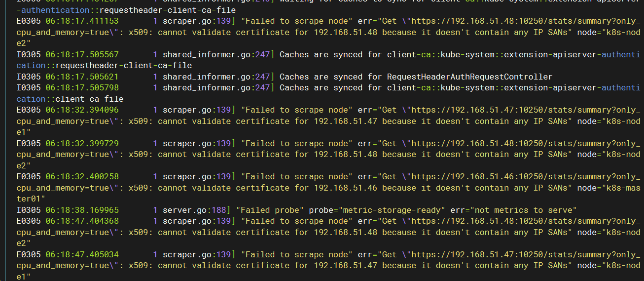644x281 pixels.
Task: Click the 06:18:47.404368 timestamp
Action: (82, 221)
